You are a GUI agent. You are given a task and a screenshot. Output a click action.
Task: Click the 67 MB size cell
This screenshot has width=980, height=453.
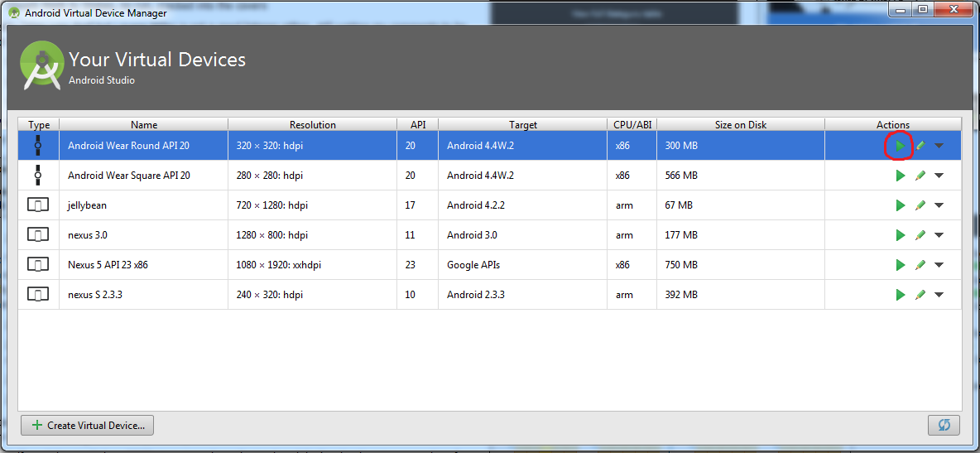click(x=741, y=205)
